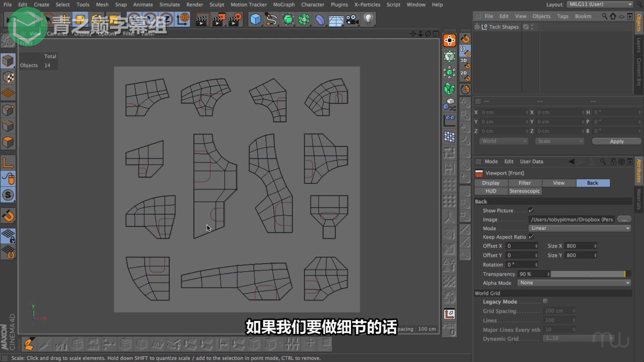Open the Alpha Mode None dropdown
Image resolution: width=644 pixels, height=362 pixels.
[x=574, y=283]
